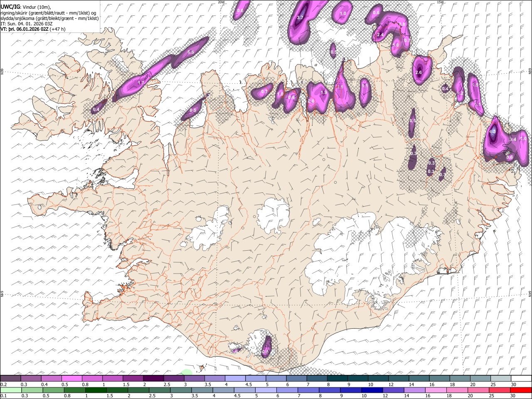
Task: Click the initial time 'IT: Sun. 04. 01. 2026 03Z'
Action: pyautogui.click(x=27, y=24)
